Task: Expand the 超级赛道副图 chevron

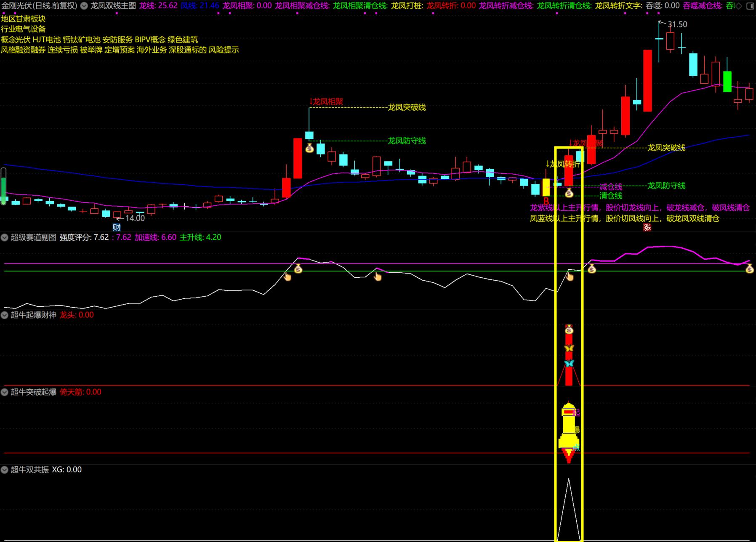Action: pos(5,237)
